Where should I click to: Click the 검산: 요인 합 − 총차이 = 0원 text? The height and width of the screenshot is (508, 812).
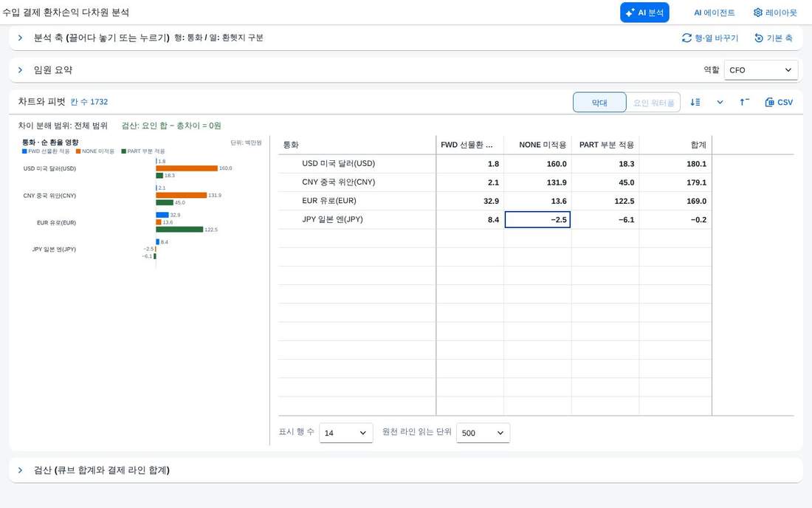pyautogui.click(x=171, y=126)
